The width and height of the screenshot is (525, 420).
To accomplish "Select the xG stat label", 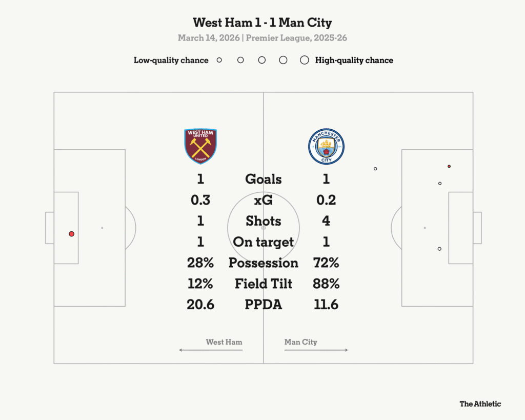I will click(x=263, y=200).
